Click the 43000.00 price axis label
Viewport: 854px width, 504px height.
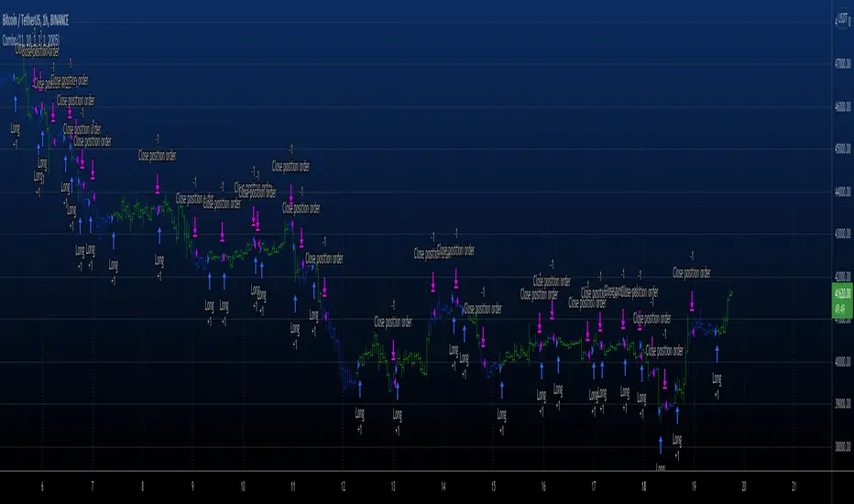[x=843, y=234]
